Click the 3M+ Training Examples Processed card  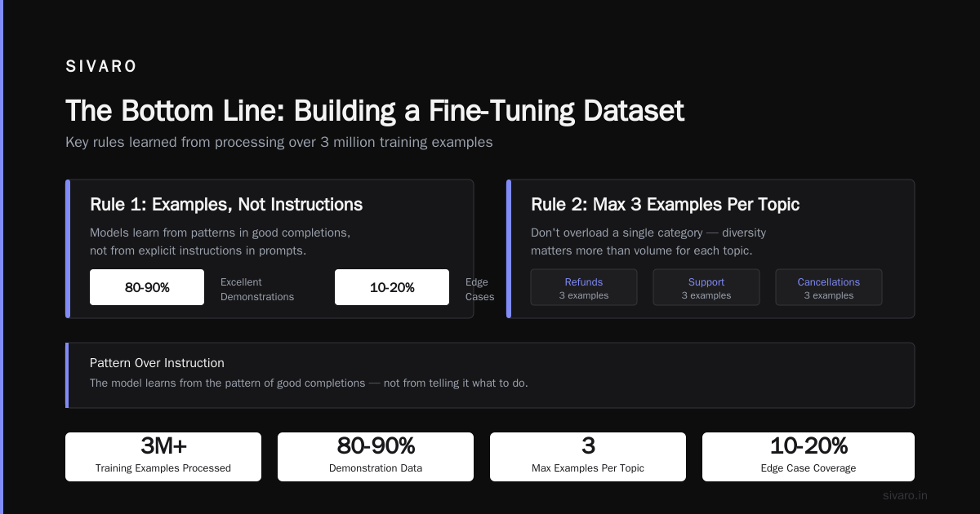(x=163, y=457)
